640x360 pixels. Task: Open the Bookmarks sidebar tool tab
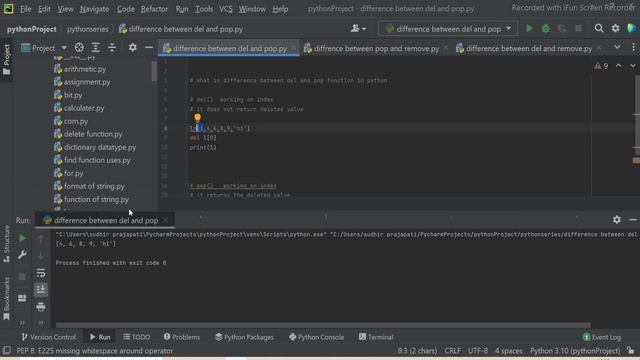(7, 299)
